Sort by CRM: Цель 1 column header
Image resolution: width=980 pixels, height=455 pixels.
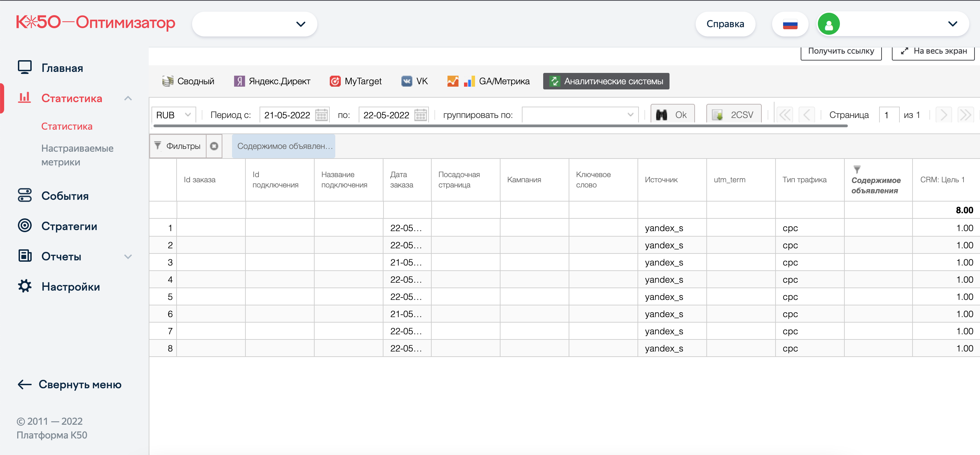point(946,180)
